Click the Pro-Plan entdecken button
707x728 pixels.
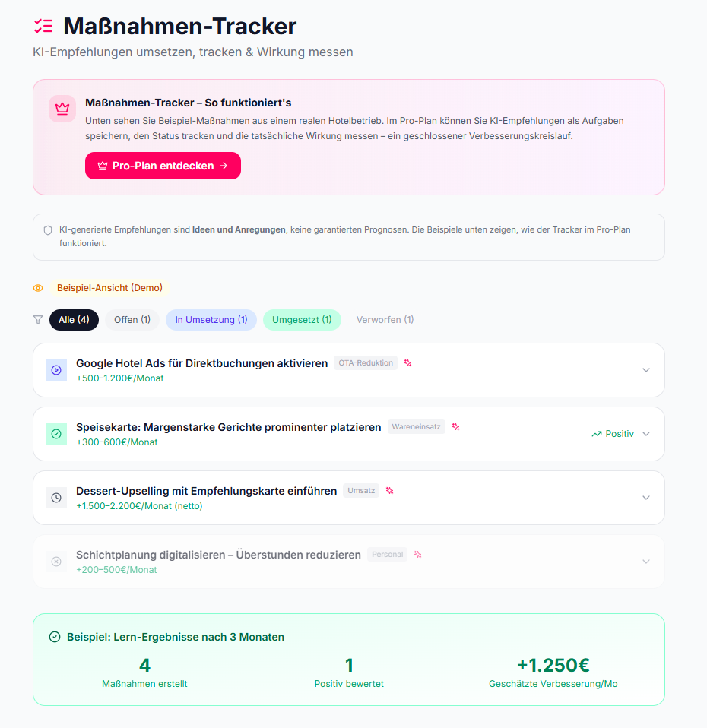point(163,166)
